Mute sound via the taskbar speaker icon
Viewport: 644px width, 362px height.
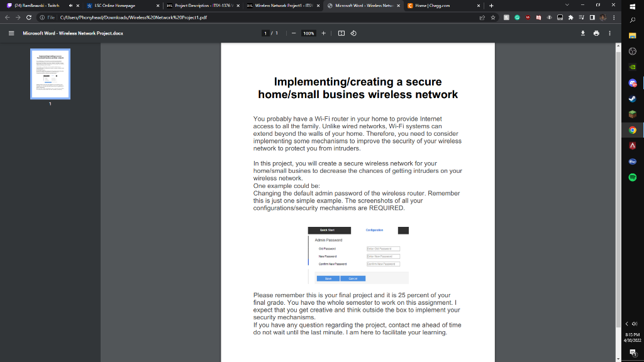tap(635, 323)
